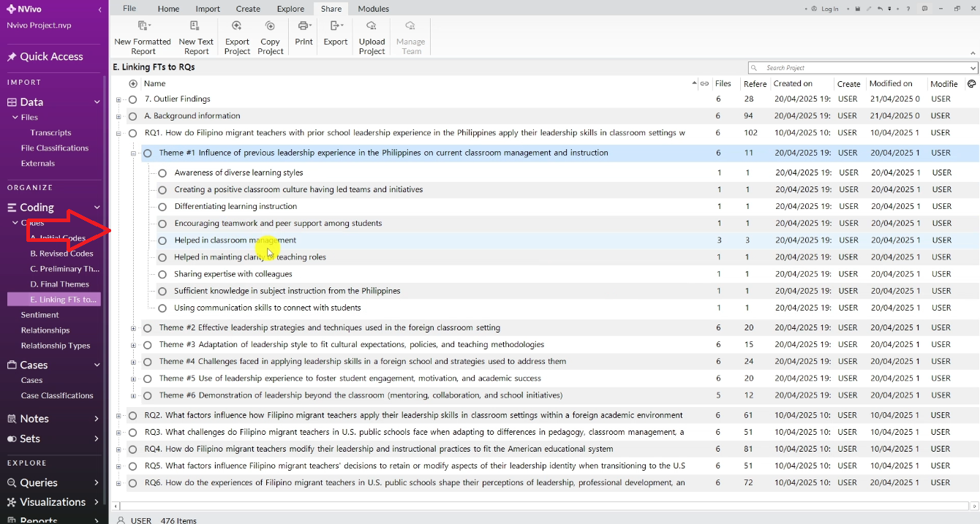Click the Upload Project icon
The width and height of the screenshot is (980, 524).
point(372,26)
